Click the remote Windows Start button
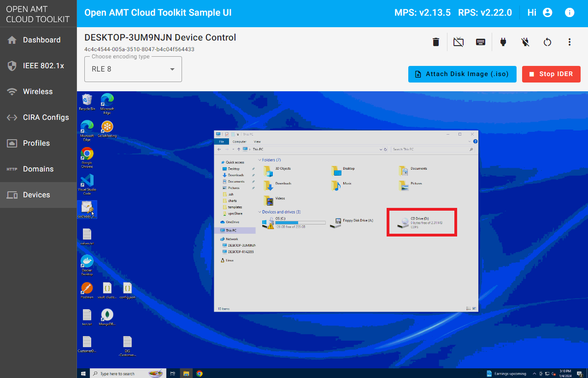Screen dimensions: 588x378 [x=83, y=373]
